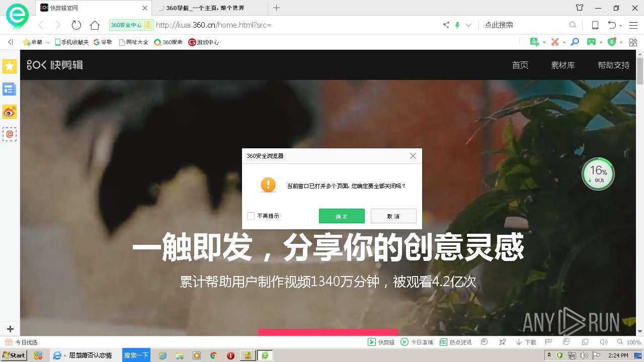Click 取消 to cancel the dialog
The width and height of the screenshot is (644, 362).
point(393,216)
